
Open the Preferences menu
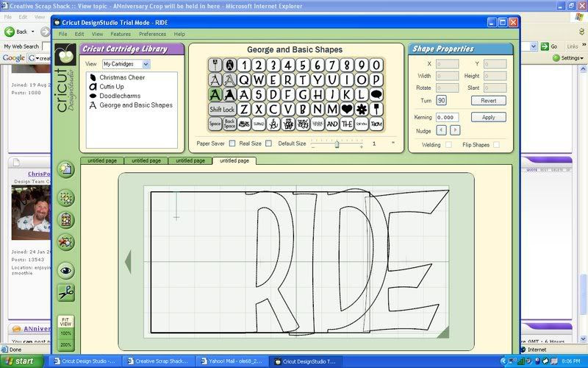pyautogui.click(x=152, y=34)
